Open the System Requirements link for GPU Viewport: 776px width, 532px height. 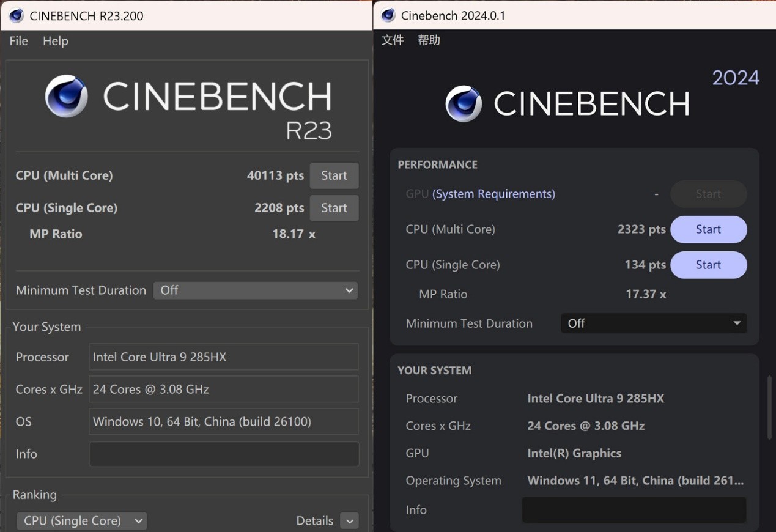(493, 194)
